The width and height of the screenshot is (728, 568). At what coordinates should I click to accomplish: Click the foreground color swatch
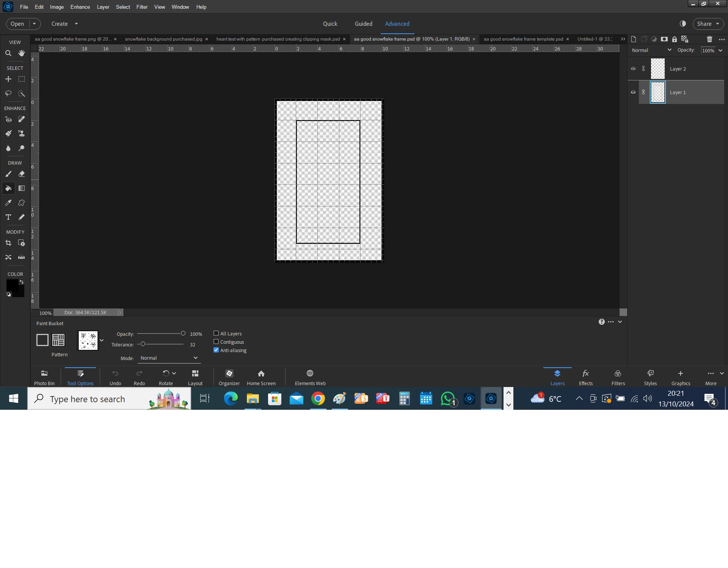click(12, 285)
